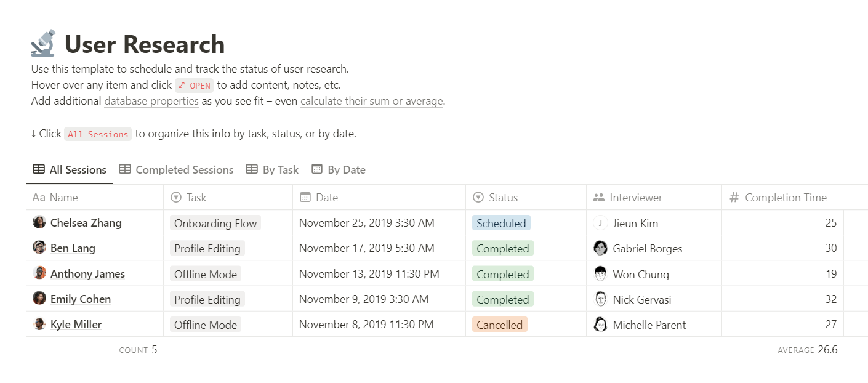Open the Task column header menu
This screenshot has width=868, height=383.
pos(196,198)
